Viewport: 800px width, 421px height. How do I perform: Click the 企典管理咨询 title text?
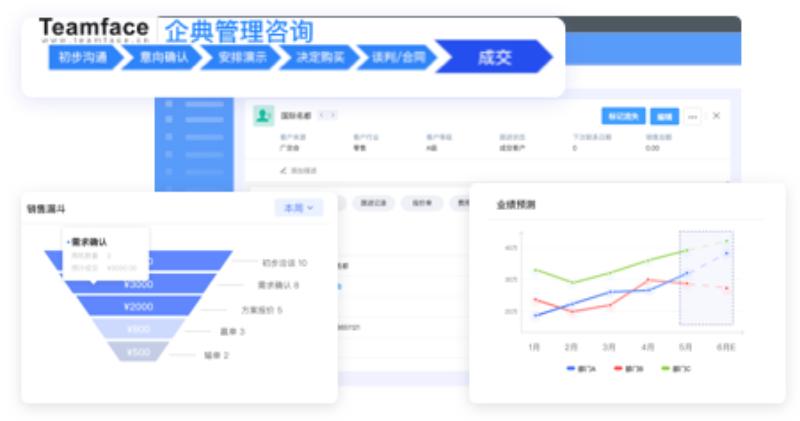coord(239,31)
